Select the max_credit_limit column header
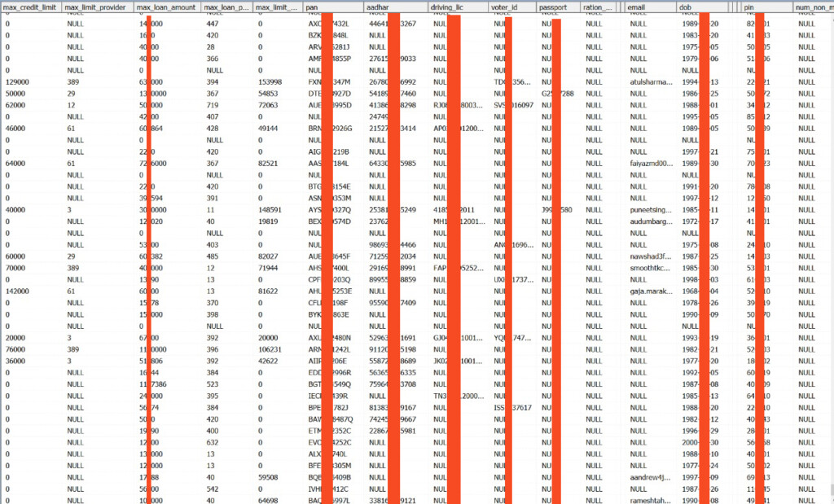Viewport: 834px width, 504px height. click(31, 7)
